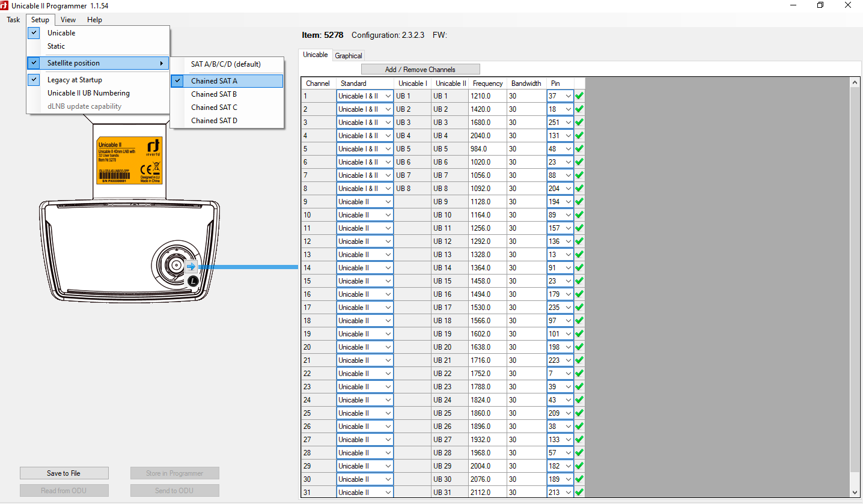Image resolution: width=863 pixels, height=504 pixels.
Task: Click the green checkmark for channel 16
Action: (x=579, y=294)
